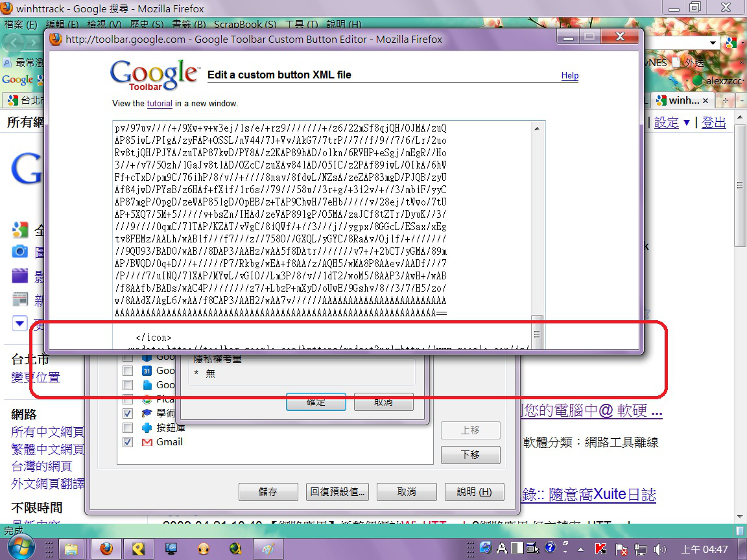The height and width of the screenshot is (560, 747).
Task: Untick the Gmail button checkbox
Action: (128, 442)
